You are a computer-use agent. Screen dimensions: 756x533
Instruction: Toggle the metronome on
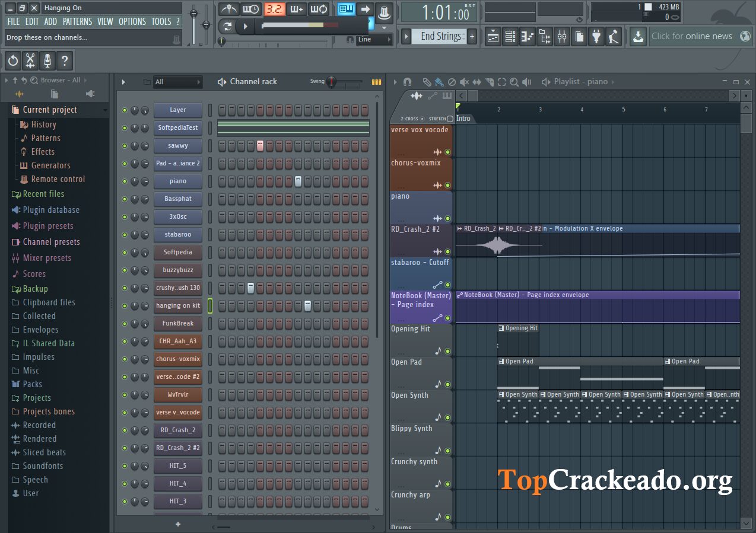click(229, 9)
